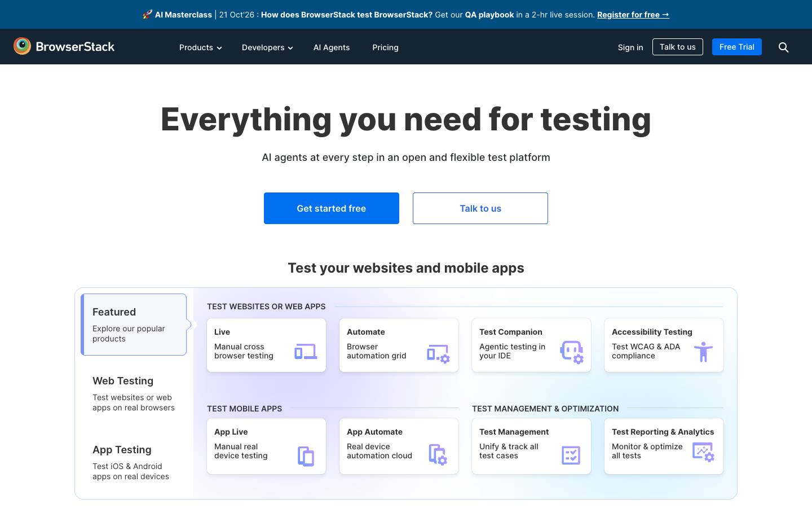Click the Test Companion robot icon
812x508 pixels.
[571, 352]
